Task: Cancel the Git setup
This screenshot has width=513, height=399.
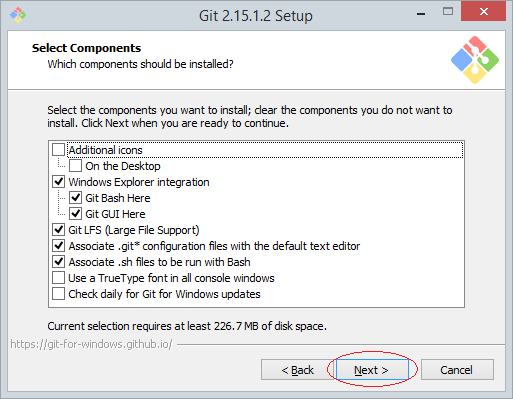Action: point(457,370)
